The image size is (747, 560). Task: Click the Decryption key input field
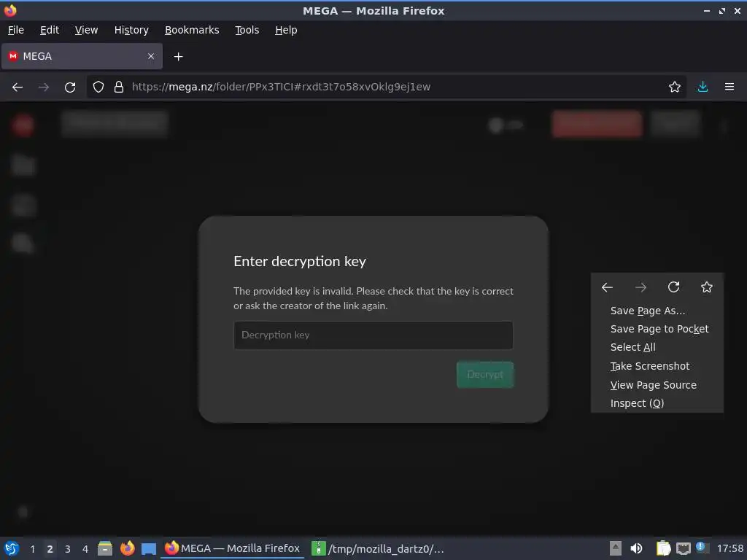pyautogui.click(x=373, y=335)
